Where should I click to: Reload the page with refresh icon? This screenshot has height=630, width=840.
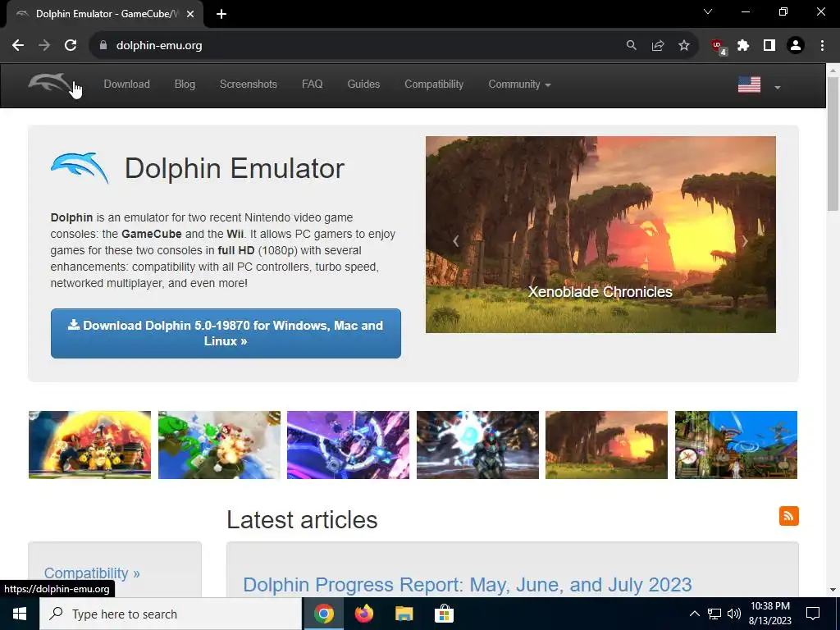[71, 46]
